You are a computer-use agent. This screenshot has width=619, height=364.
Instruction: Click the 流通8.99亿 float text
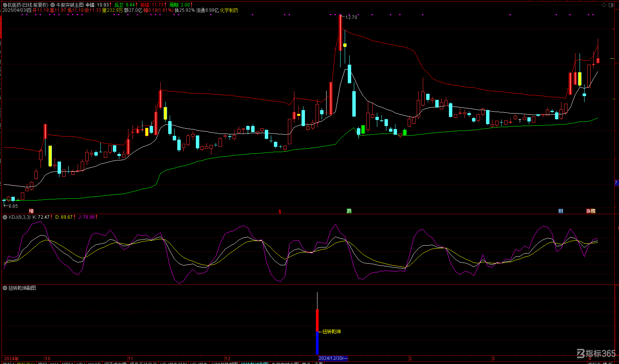(207, 10)
